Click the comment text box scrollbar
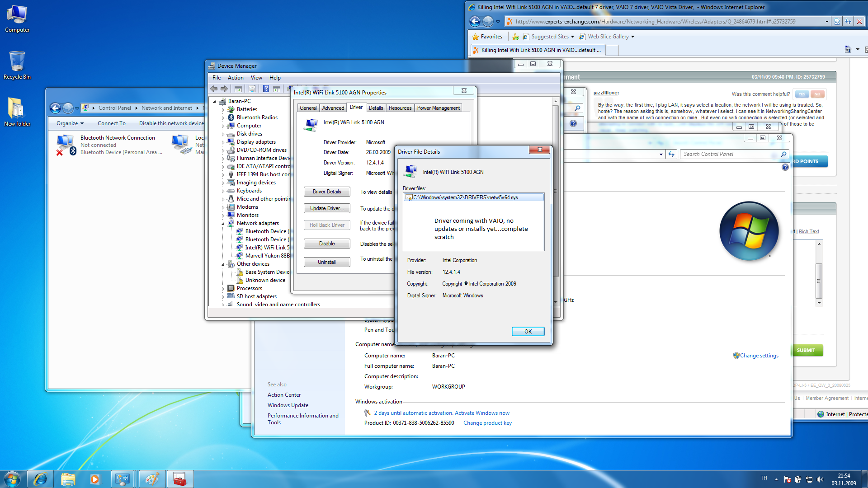 tap(819, 273)
